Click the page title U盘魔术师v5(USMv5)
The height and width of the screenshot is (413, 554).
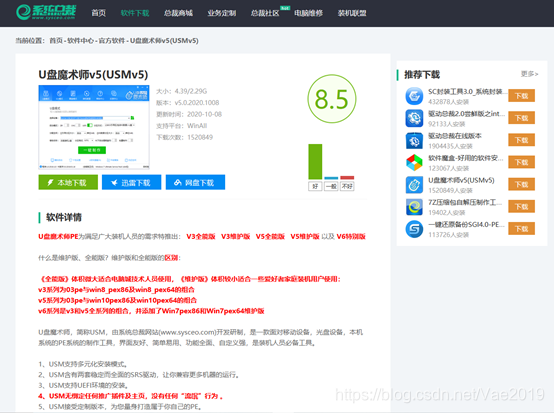click(x=93, y=75)
